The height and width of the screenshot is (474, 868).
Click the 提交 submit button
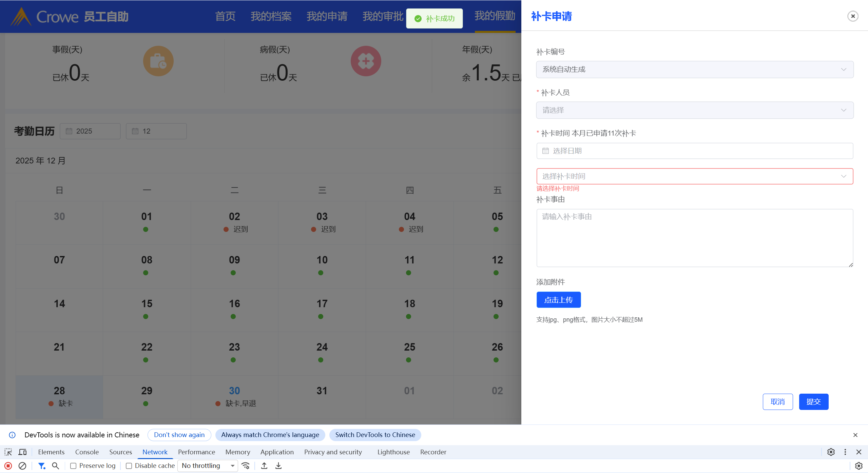coord(813,402)
